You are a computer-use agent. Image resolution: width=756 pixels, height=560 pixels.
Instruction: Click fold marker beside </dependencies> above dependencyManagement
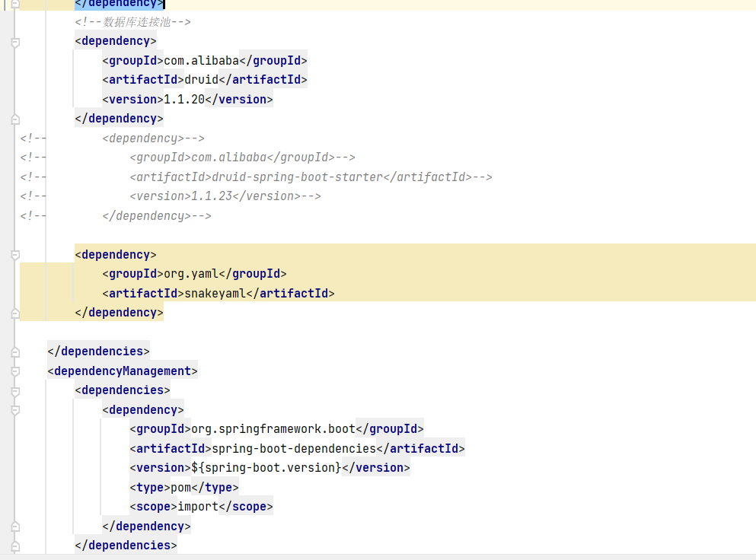15,352
